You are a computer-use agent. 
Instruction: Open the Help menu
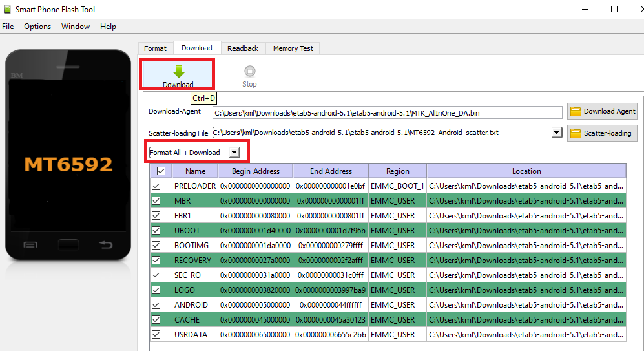coord(108,27)
